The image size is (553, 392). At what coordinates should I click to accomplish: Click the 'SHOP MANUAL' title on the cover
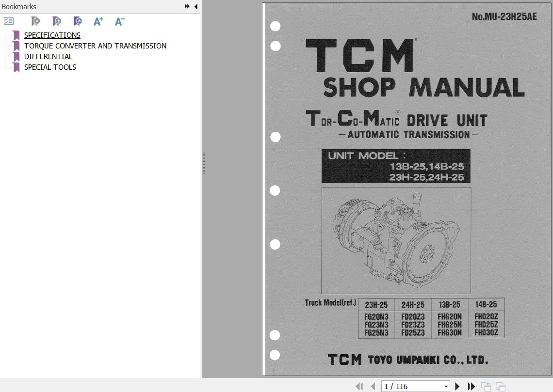point(424,87)
